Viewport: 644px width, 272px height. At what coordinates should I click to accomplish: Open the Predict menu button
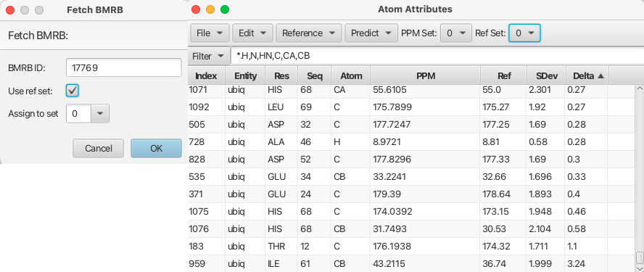click(371, 33)
